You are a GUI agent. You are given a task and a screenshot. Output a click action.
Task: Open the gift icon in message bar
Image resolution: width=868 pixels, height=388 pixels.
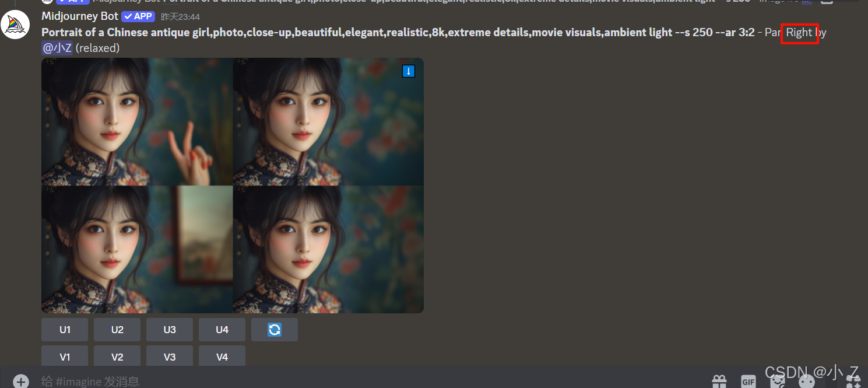point(719,382)
